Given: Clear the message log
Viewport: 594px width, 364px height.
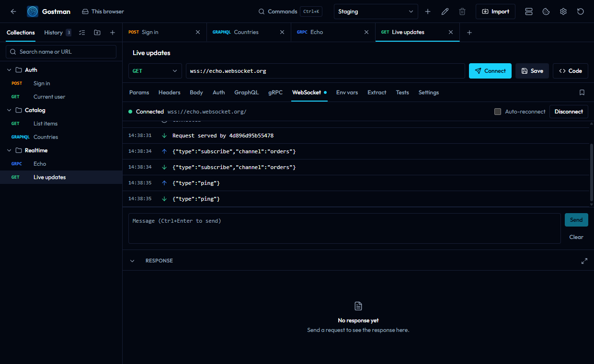Looking at the screenshot, I should 576,237.
